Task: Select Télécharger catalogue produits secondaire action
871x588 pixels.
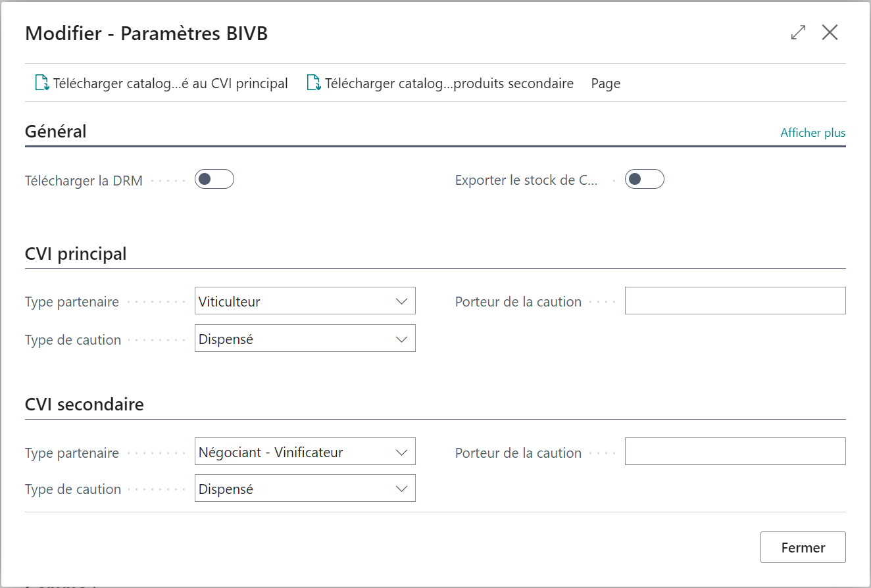Action: [x=441, y=84]
